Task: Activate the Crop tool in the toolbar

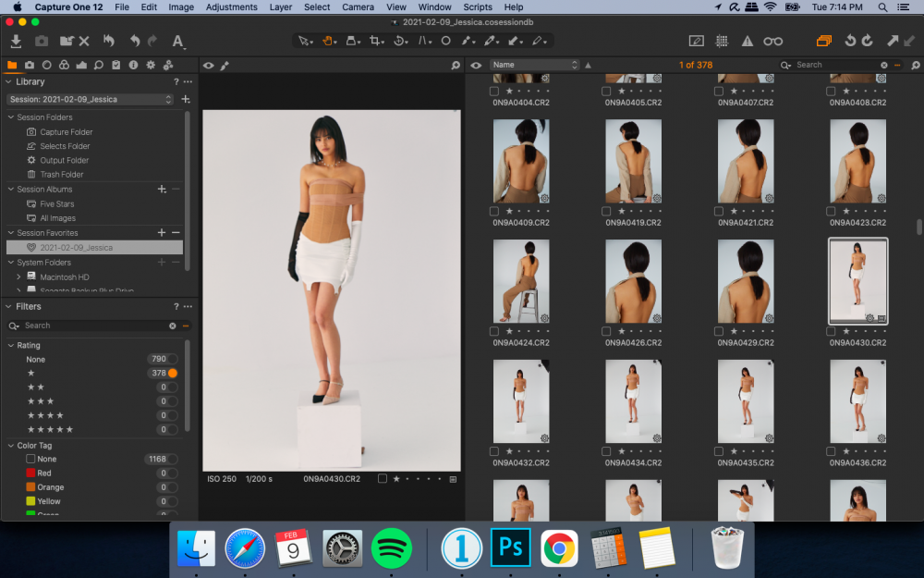Action: coord(376,41)
